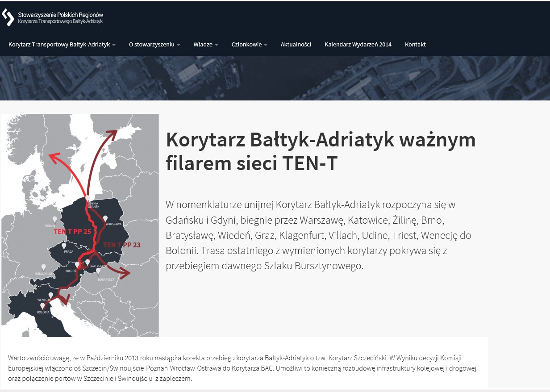Viewport: 550px width, 392px height.
Task: Open the Władze dropdown arrow
Action: 217,45
